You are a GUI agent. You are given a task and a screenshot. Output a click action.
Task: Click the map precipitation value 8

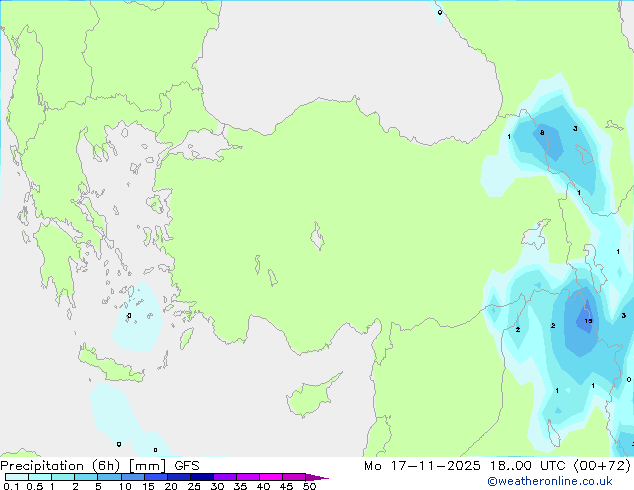click(542, 133)
